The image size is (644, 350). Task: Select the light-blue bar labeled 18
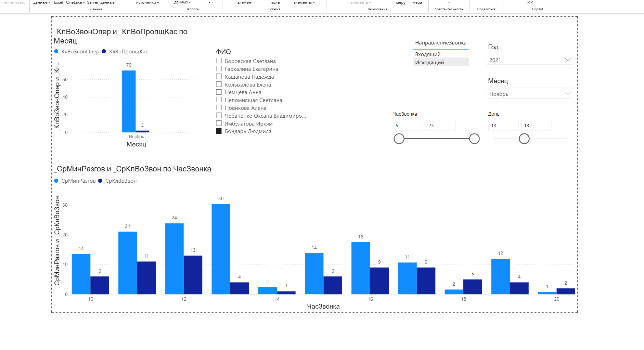click(361, 268)
